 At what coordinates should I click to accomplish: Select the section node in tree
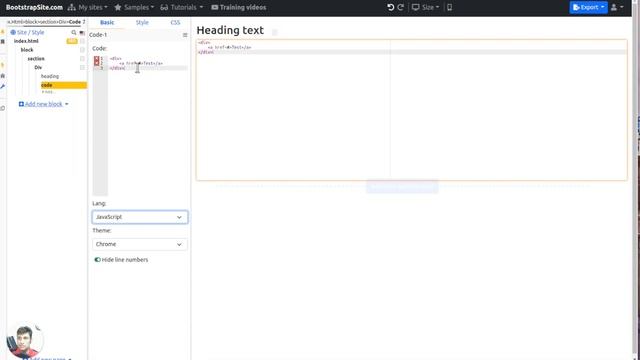pos(36,59)
